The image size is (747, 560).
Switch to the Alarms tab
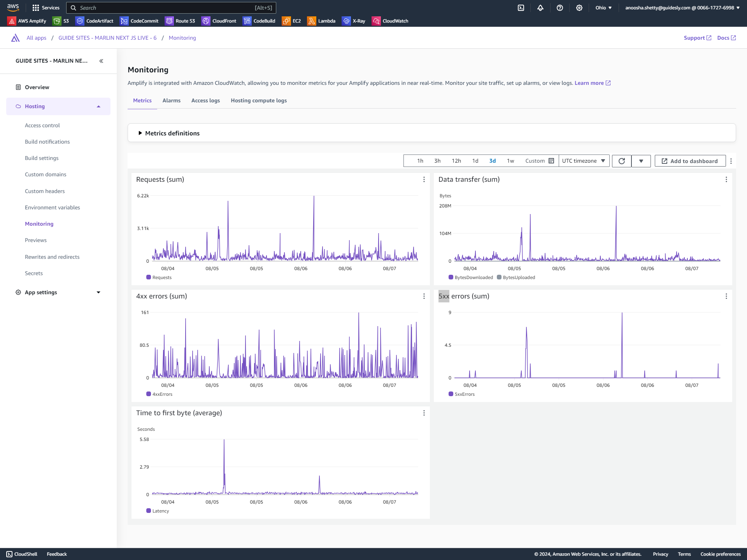(x=171, y=100)
